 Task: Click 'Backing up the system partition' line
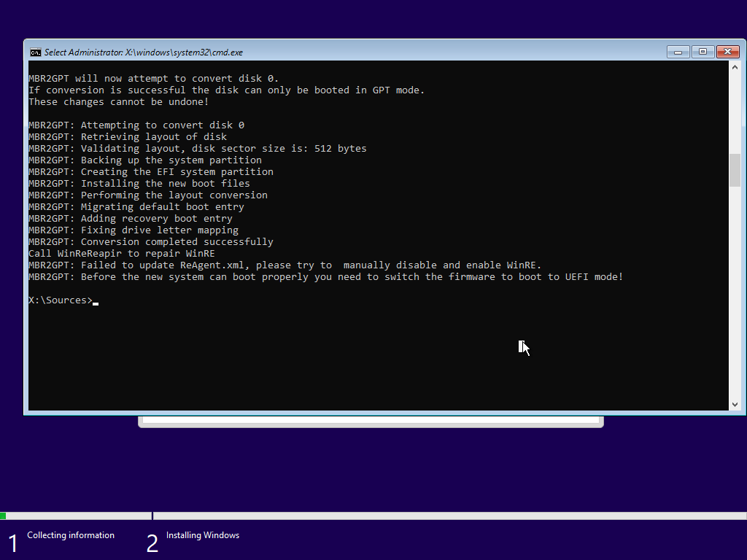(x=145, y=160)
